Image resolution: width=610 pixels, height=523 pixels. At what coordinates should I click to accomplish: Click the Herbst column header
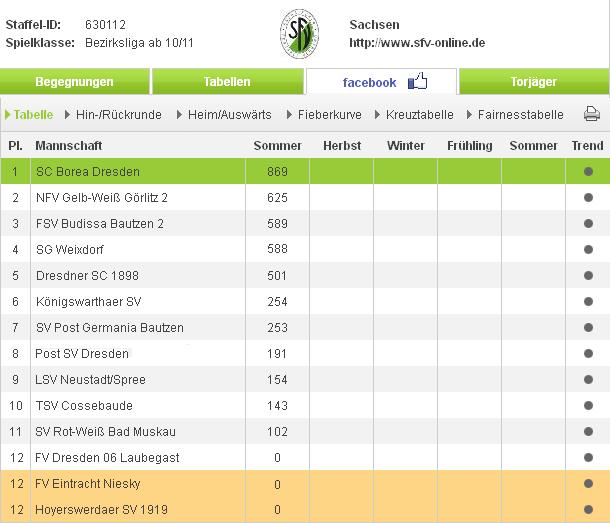(x=342, y=146)
